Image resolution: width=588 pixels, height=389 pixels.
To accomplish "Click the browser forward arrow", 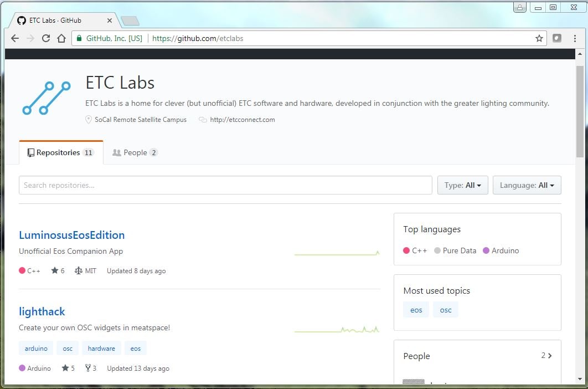I will (x=30, y=38).
